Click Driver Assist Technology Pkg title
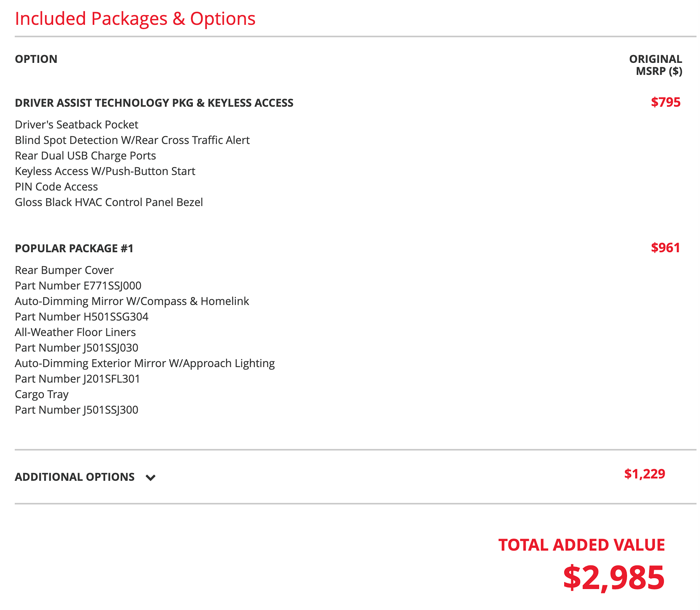Image resolution: width=700 pixels, height=610 pixels. click(154, 103)
